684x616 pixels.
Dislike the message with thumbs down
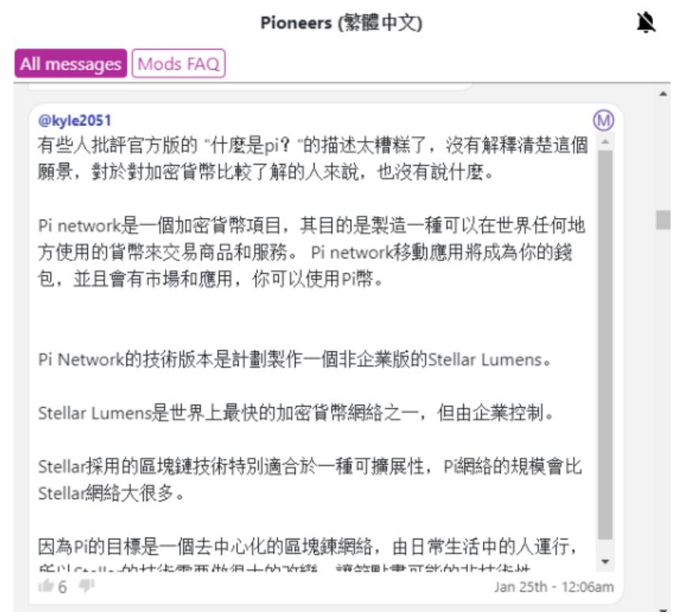coord(86,585)
